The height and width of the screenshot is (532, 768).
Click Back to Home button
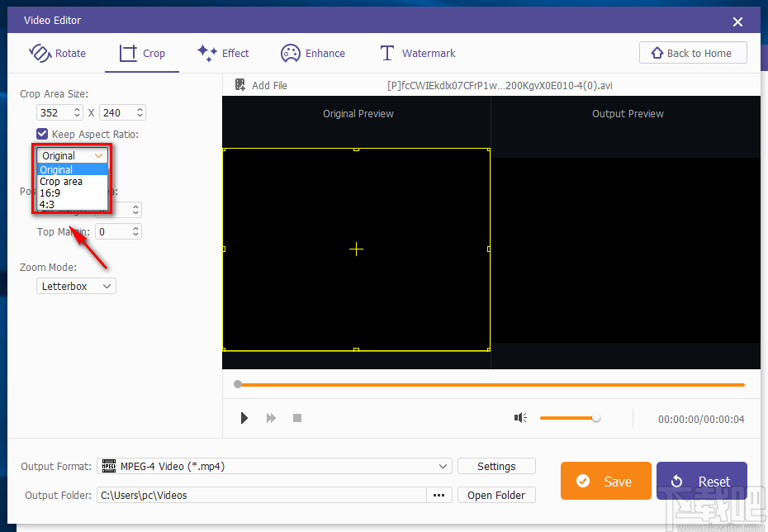click(692, 53)
